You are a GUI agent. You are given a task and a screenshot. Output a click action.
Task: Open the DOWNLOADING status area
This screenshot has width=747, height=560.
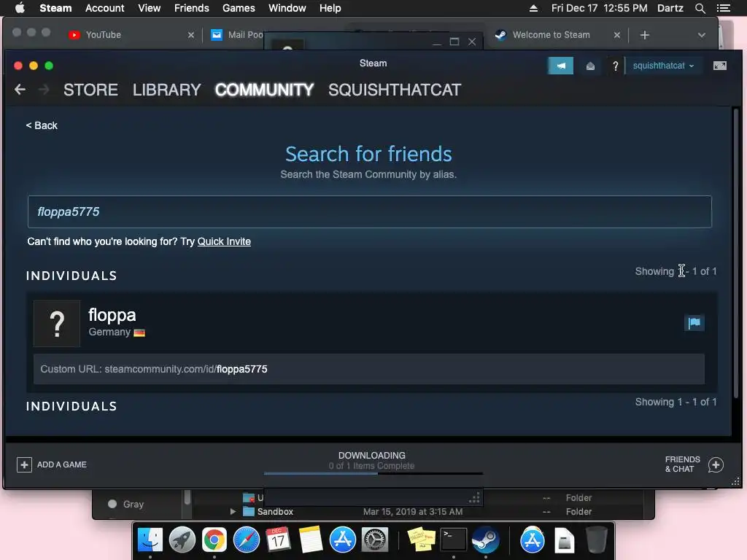coord(371,460)
